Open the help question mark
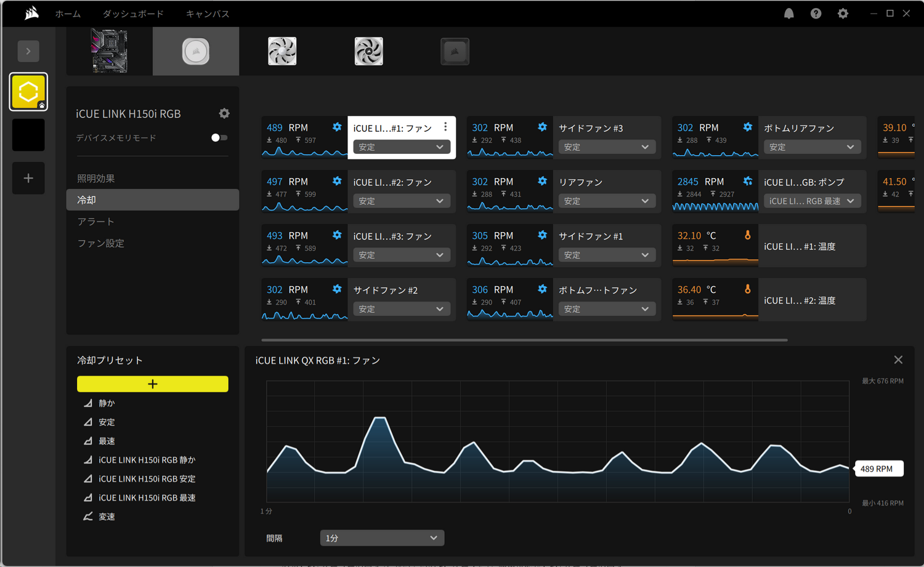The width and height of the screenshot is (924, 567). click(x=816, y=13)
